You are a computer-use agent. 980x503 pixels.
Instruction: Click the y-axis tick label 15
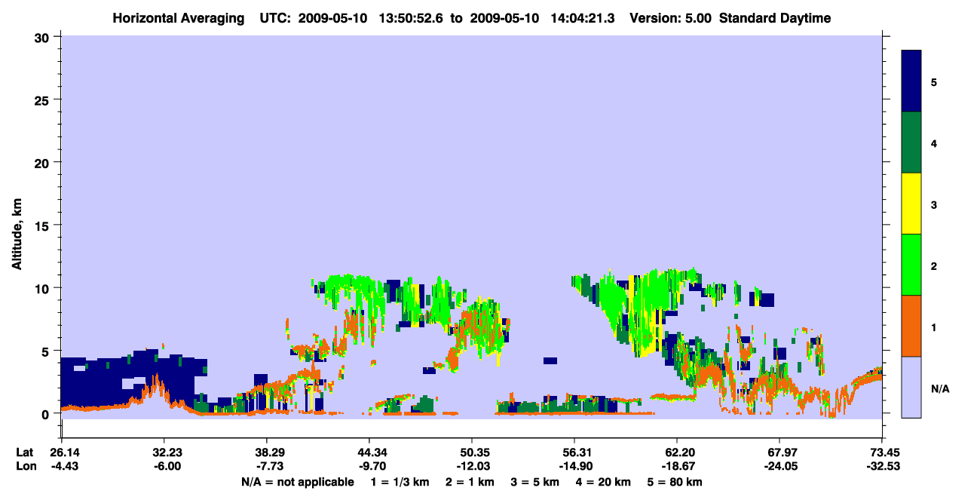pyautogui.click(x=44, y=225)
